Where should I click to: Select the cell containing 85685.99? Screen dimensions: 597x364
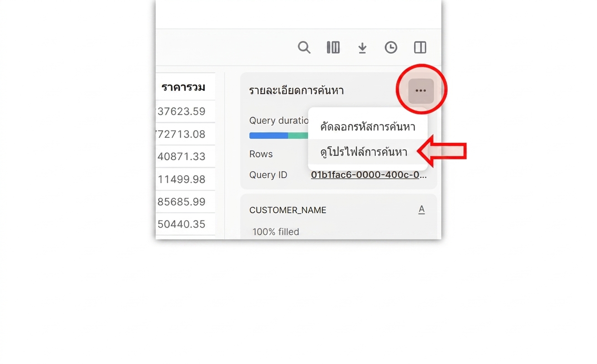[185, 202]
